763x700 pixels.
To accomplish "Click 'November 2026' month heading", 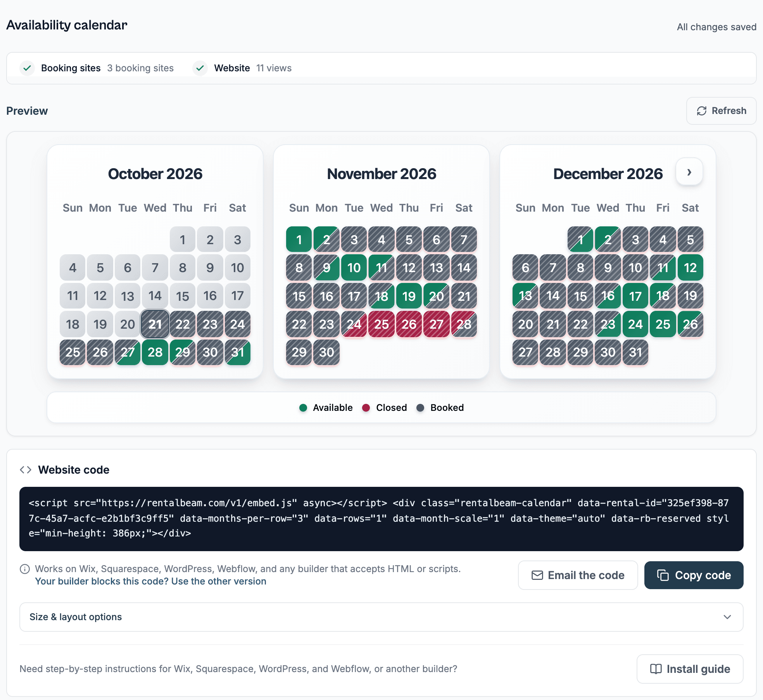I will pos(381,174).
